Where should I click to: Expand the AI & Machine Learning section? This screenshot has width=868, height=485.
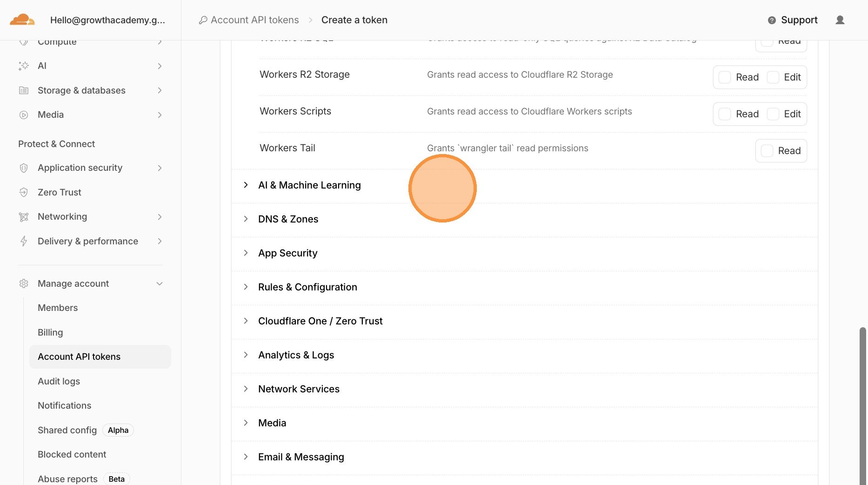[x=524, y=185]
